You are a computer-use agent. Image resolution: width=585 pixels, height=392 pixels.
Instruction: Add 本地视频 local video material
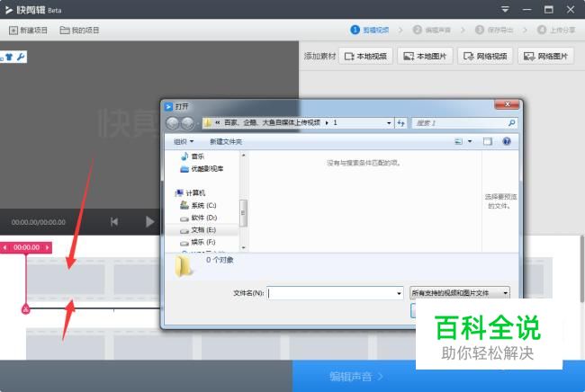coord(365,57)
